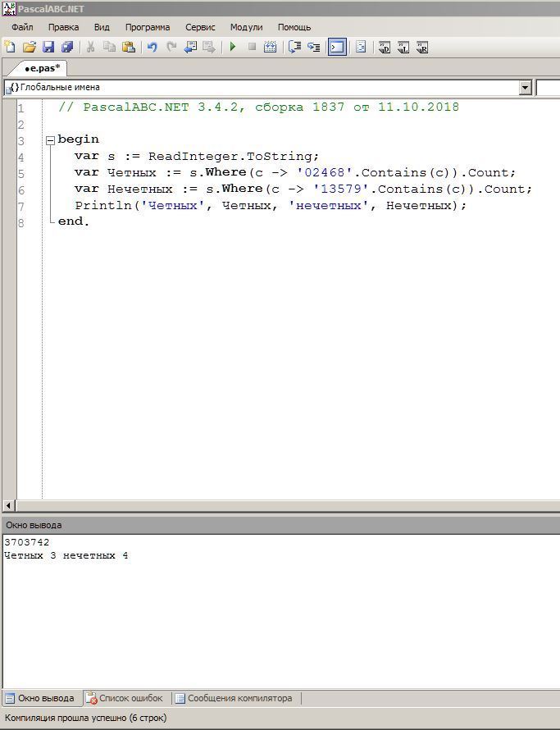The width and height of the screenshot is (560, 730).
Task: Click the toolbar icon labeled D
Action: [384, 47]
